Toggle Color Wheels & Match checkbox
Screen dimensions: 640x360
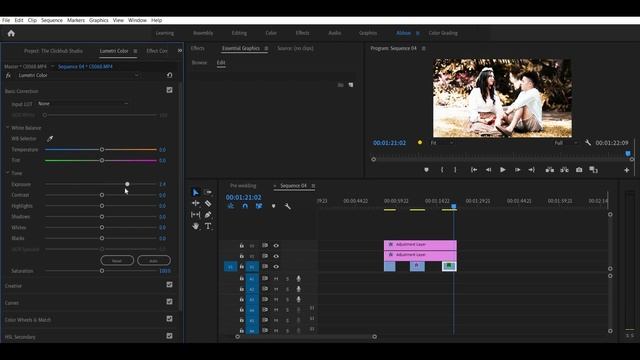pos(169,319)
